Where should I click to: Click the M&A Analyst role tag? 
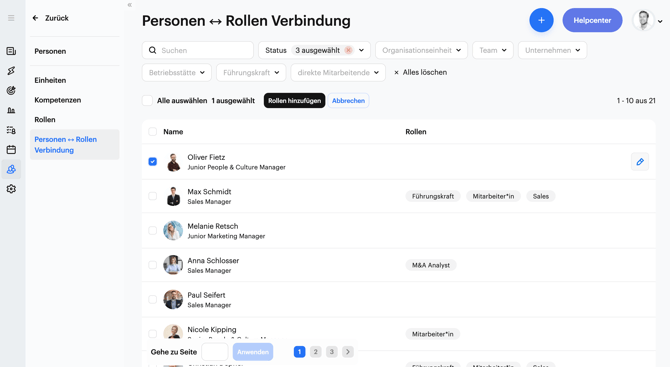coord(431,265)
